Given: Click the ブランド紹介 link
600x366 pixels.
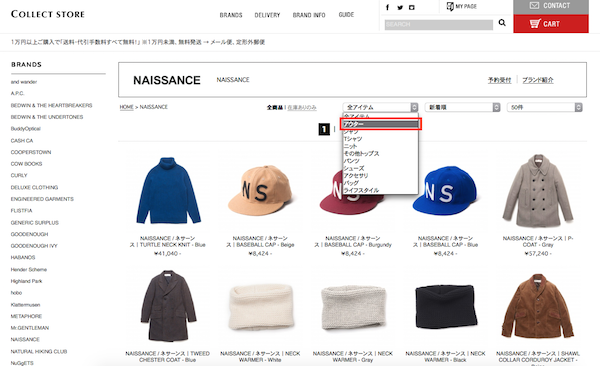Looking at the screenshot, I should (x=538, y=80).
